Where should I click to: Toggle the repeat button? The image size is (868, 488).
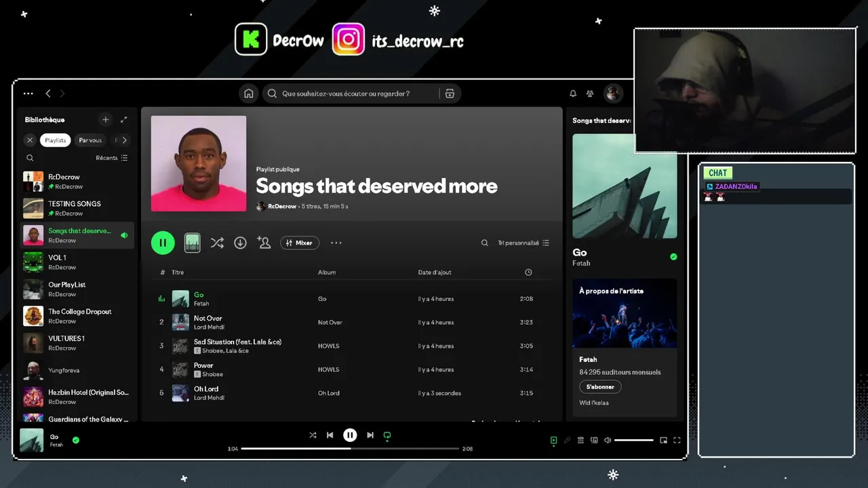387,436
